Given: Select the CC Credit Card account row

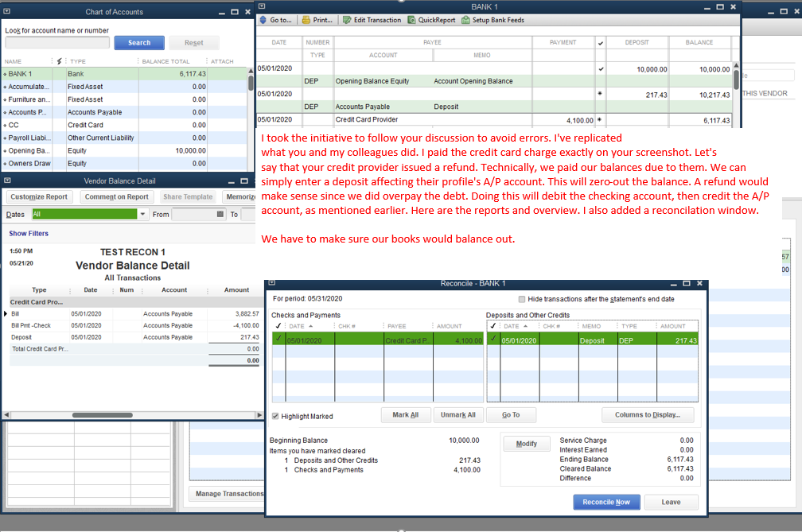Looking at the screenshot, I should [x=125, y=125].
